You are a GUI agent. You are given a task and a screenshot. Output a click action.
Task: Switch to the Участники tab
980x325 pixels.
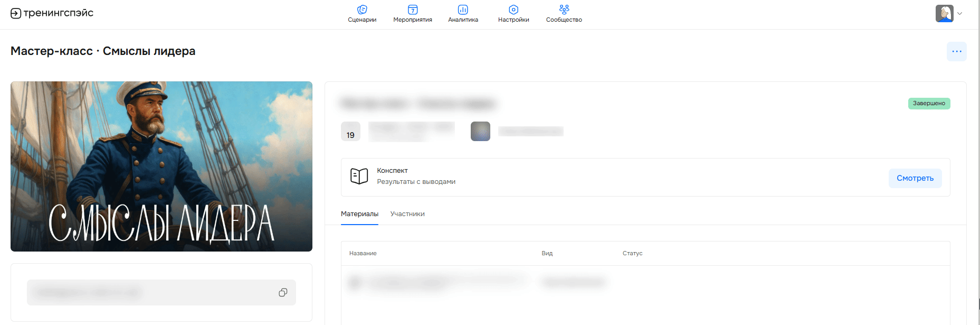coord(407,214)
